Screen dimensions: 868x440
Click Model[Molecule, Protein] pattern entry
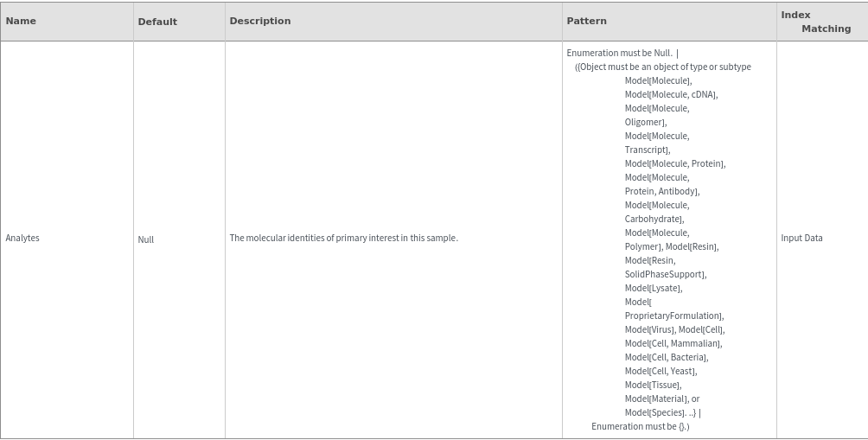click(x=674, y=163)
